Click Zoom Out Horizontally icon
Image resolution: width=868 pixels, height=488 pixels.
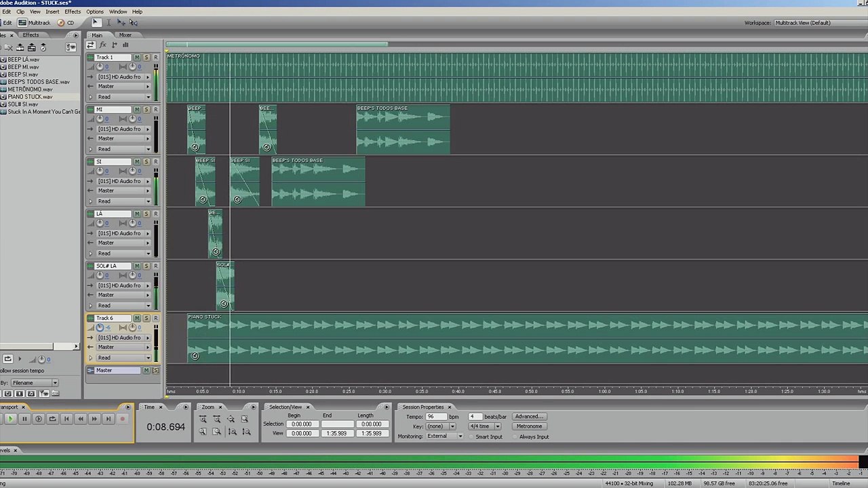tap(216, 419)
